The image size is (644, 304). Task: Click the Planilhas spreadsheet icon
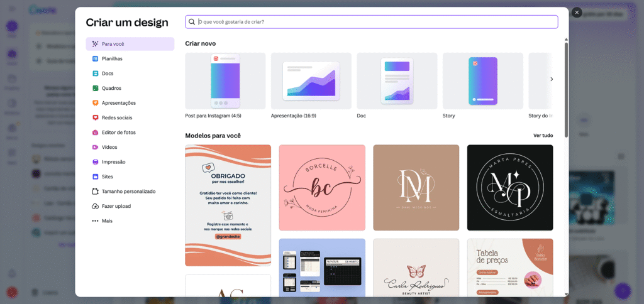point(95,58)
